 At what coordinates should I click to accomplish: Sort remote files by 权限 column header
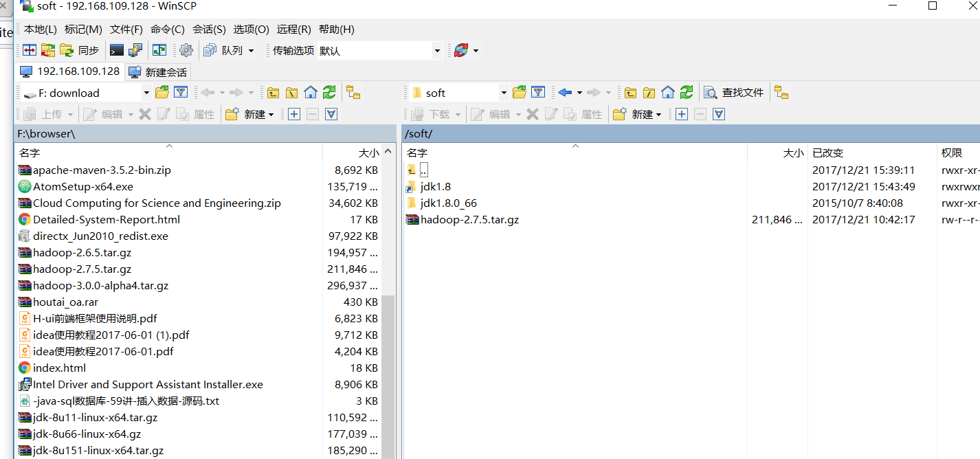958,153
